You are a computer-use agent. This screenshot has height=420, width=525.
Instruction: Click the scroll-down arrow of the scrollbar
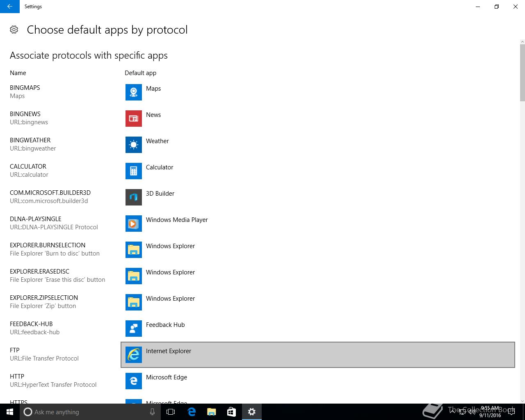522,401
